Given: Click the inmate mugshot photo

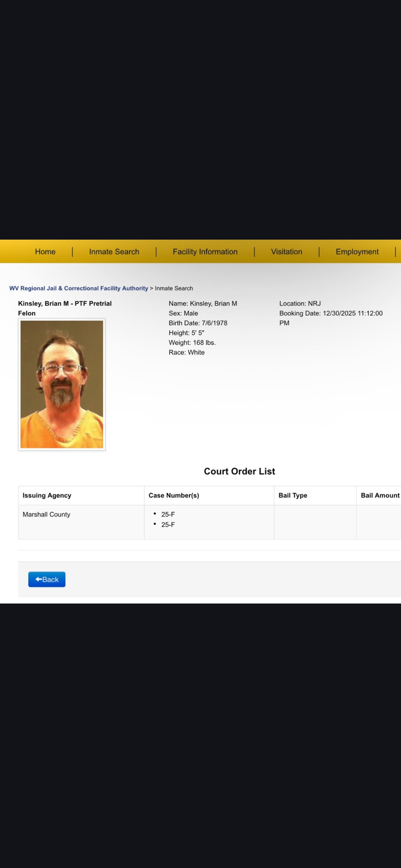Looking at the screenshot, I should pyautogui.click(x=62, y=384).
